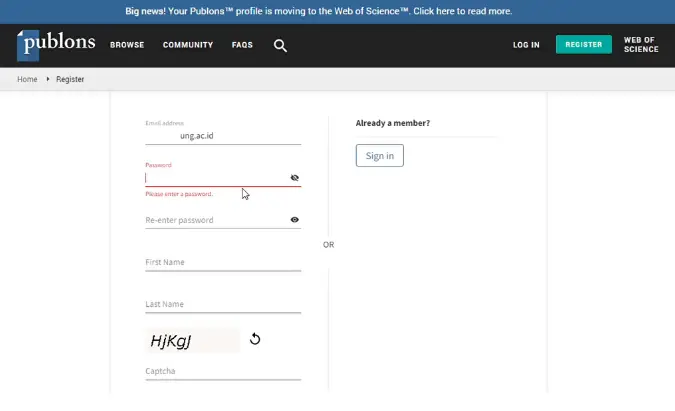Click the Home breadcrumb link
This screenshot has height=411, width=675.
point(27,78)
